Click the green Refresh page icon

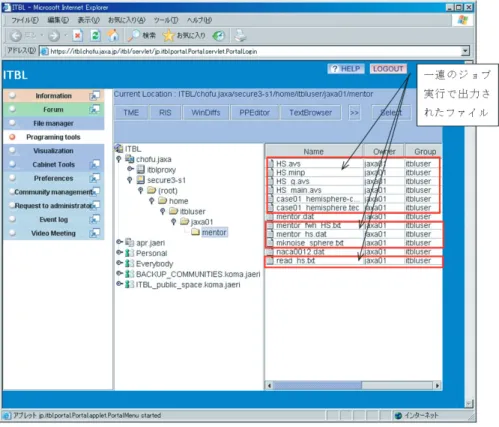[95, 35]
